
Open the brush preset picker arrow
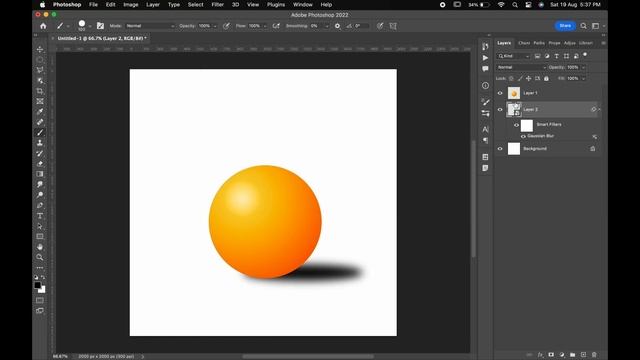pos(90,26)
